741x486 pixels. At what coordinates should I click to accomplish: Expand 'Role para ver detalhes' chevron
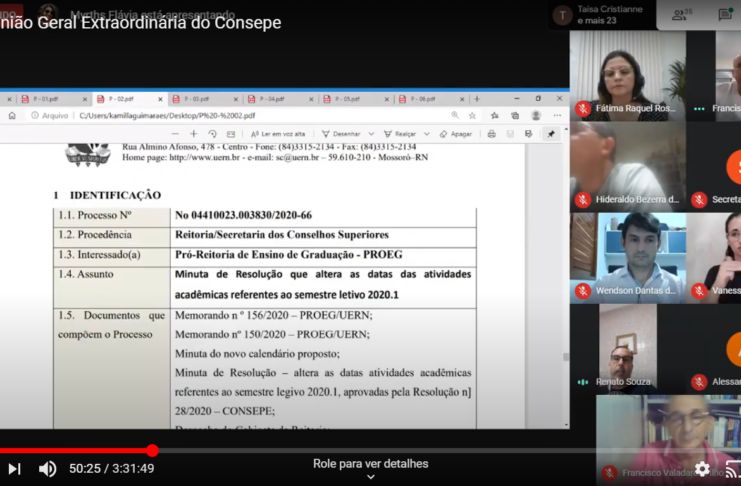click(x=371, y=477)
